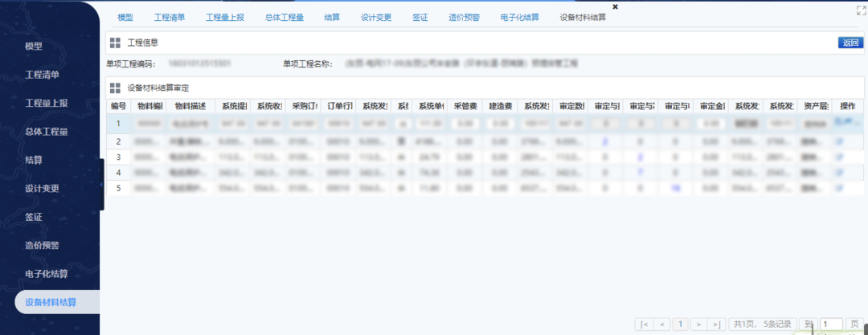
Task: Click the 采管费 input box in row 1
Action: pos(465,124)
